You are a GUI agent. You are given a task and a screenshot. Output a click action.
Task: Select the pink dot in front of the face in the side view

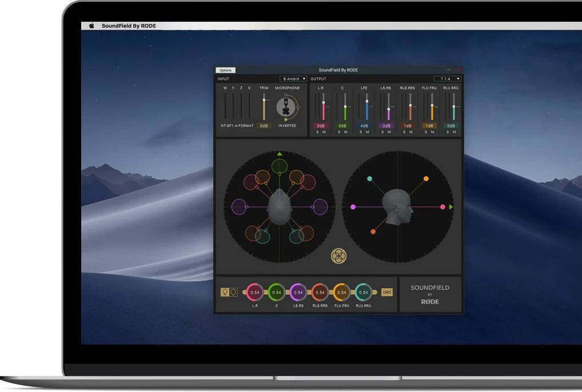[x=443, y=207]
